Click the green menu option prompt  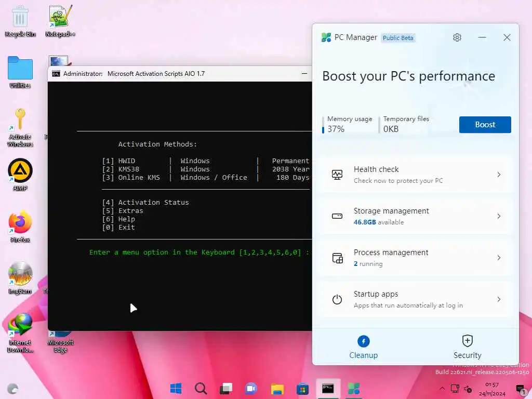point(199,252)
